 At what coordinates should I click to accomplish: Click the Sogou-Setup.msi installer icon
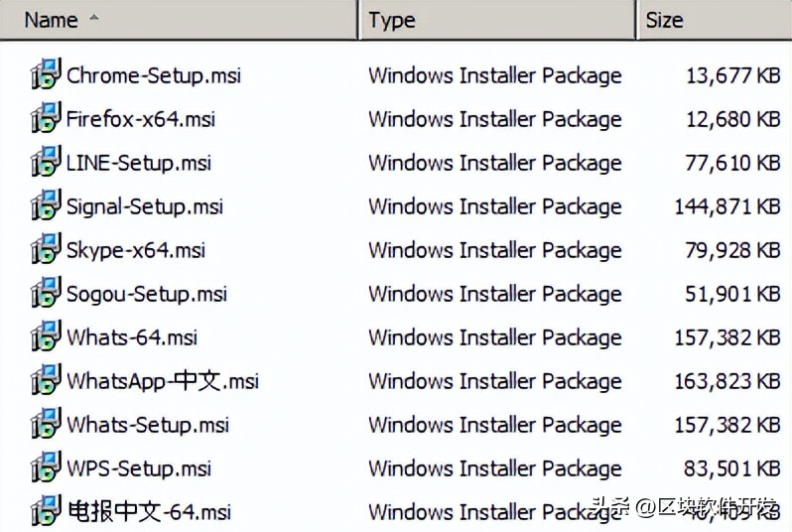pos(46,293)
